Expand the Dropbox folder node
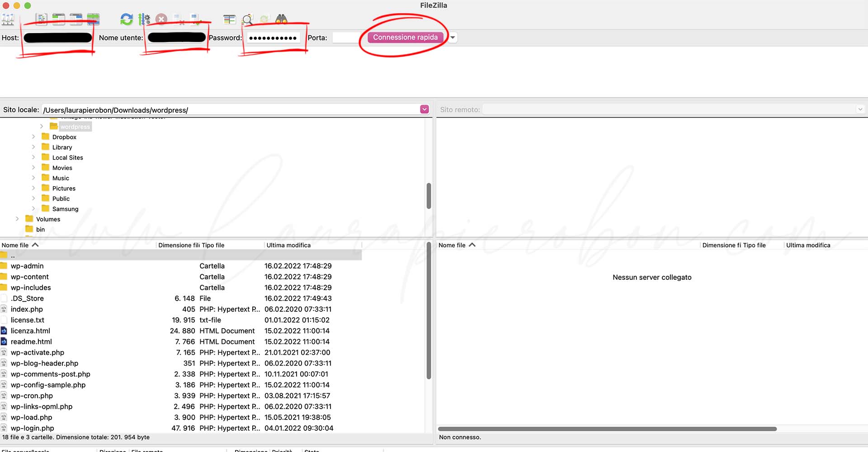Viewport: 868px width, 452px height. [x=33, y=137]
